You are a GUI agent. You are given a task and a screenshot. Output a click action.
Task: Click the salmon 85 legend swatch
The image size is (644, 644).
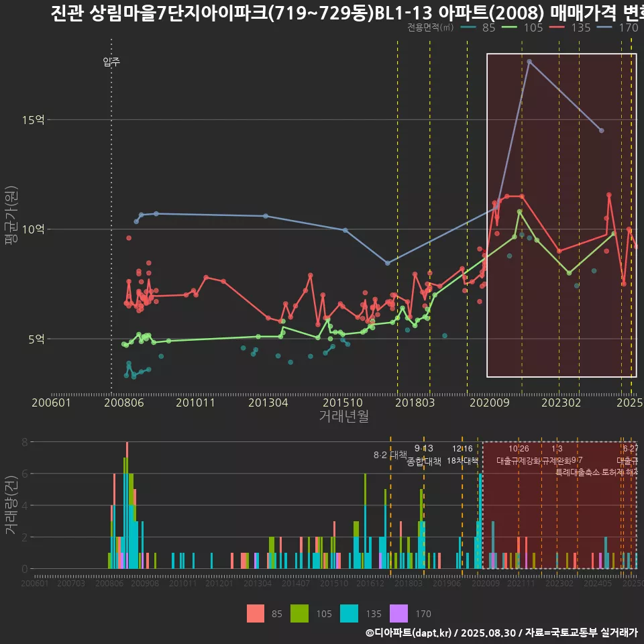pyautogui.click(x=256, y=613)
